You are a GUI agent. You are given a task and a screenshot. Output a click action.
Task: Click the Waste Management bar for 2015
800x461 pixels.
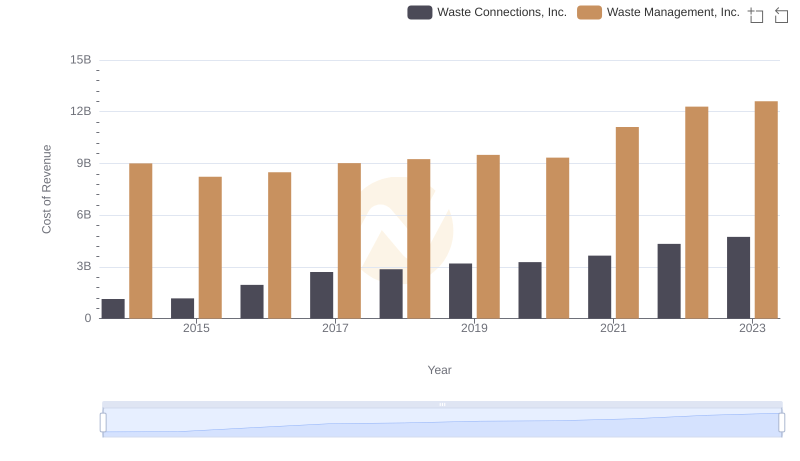[210, 247]
